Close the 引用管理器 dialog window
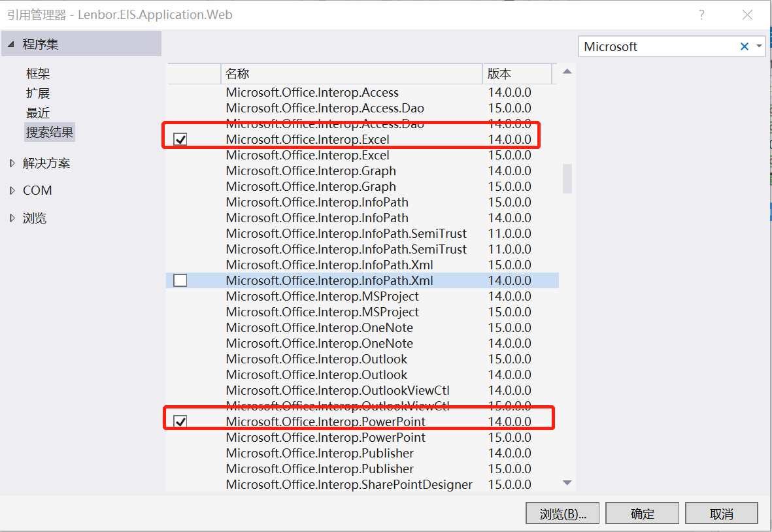 click(747, 15)
